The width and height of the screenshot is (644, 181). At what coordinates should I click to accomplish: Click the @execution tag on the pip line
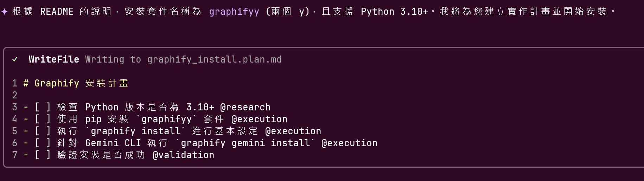click(259, 119)
